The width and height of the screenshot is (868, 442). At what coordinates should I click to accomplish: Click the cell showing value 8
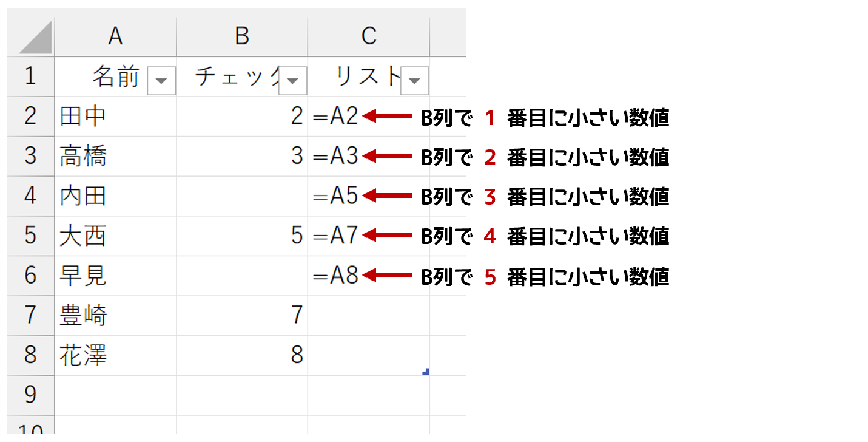(242, 355)
